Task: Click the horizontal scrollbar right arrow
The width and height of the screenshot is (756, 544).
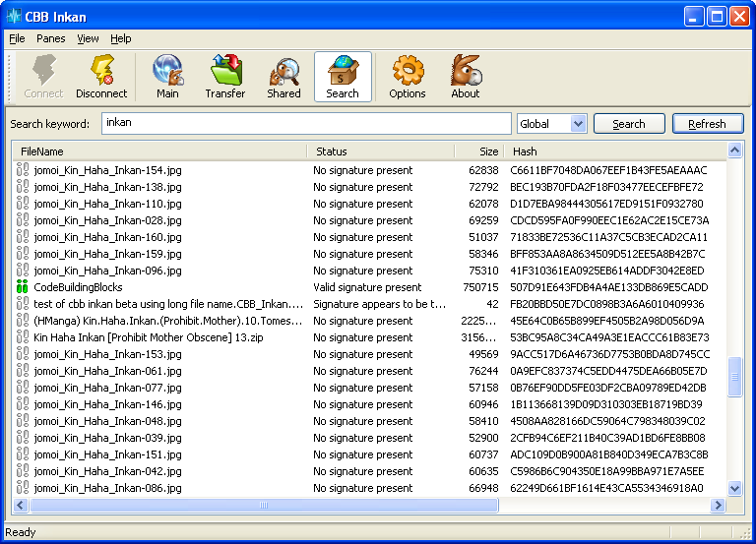Action: (x=719, y=505)
